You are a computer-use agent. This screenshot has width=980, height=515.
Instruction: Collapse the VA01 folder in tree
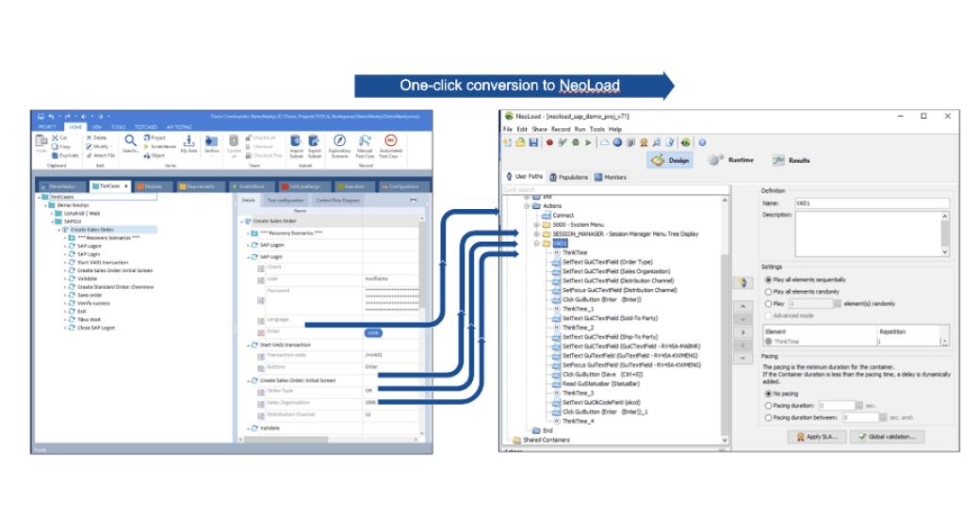point(534,243)
